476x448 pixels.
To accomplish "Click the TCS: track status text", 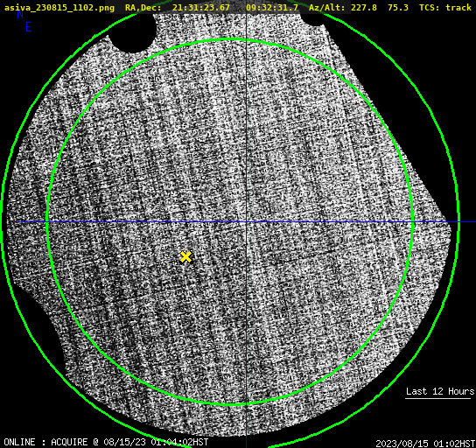I will 445,8.
